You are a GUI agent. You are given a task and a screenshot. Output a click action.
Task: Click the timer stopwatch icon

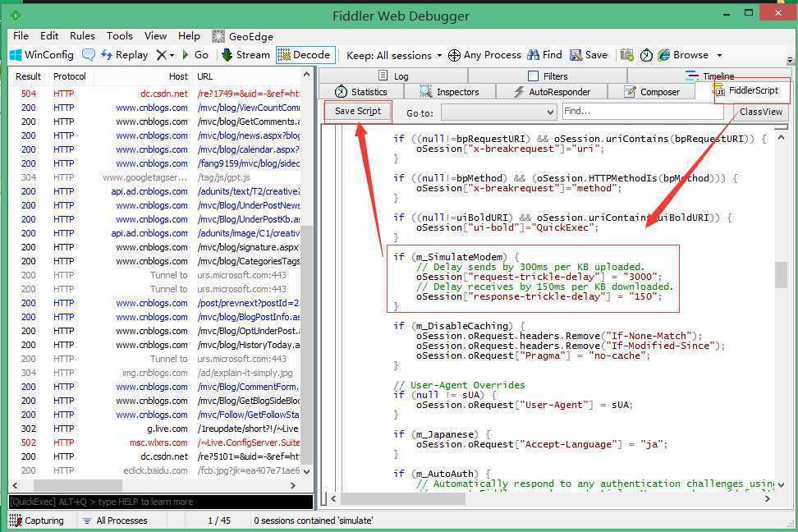(646, 55)
